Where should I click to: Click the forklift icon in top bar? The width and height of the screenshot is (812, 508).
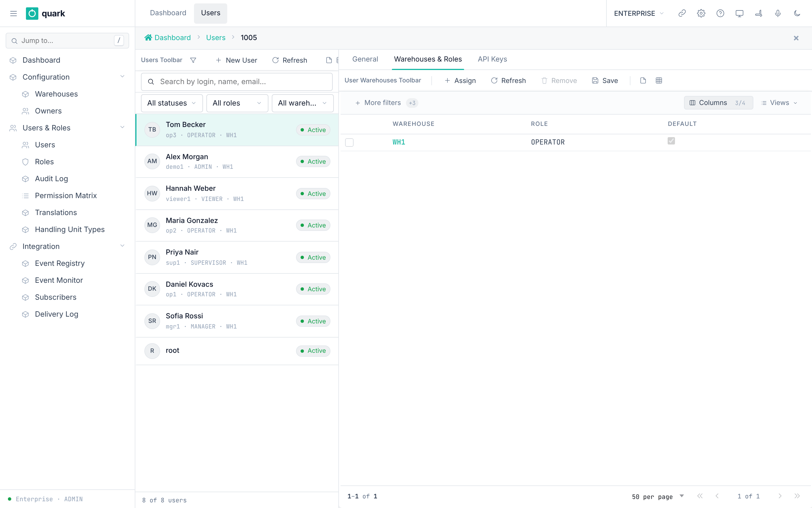(x=758, y=14)
